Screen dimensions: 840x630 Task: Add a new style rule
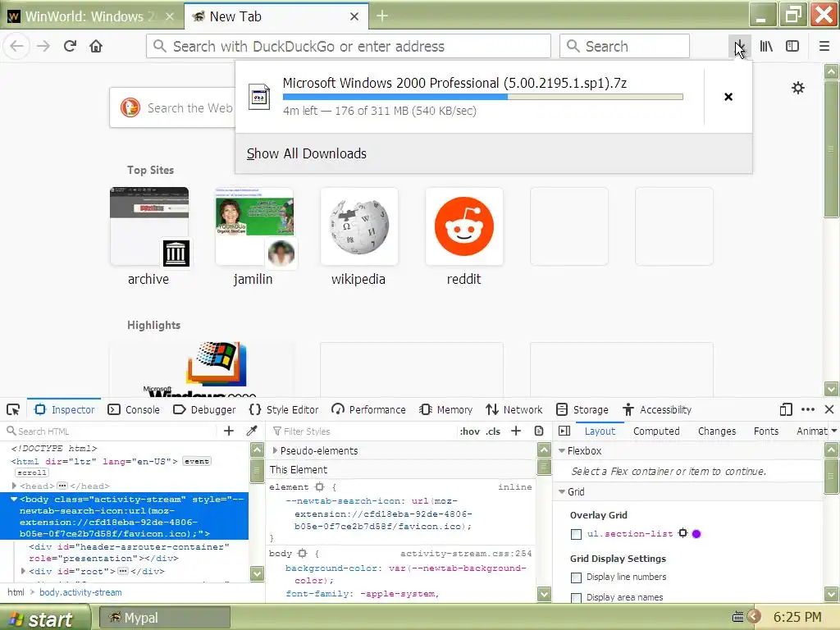516,431
